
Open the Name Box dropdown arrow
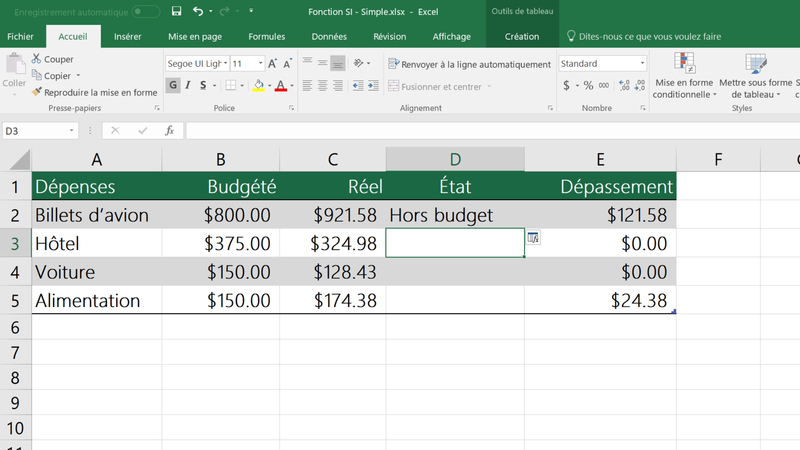[72, 131]
